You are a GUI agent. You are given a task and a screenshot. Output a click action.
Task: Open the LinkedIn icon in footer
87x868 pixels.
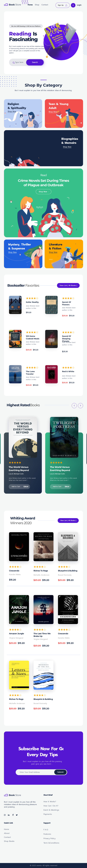click(x=9, y=815)
